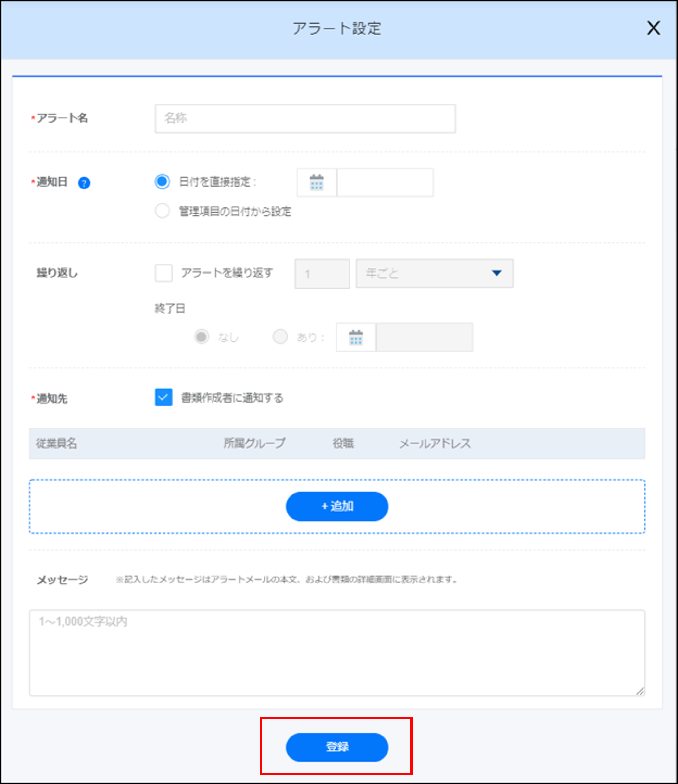
Task: Open the calendar icon for 通知日 date
Action: pos(317,183)
